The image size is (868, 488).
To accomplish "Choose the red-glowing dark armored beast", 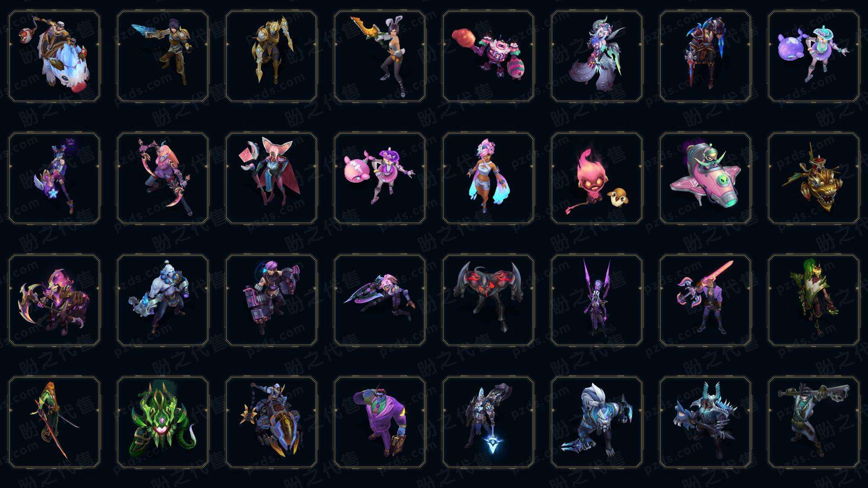I will [x=488, y=300].
